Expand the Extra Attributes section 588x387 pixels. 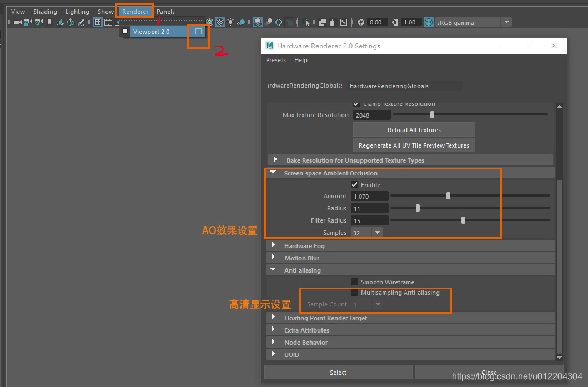[x=273, y=329]
